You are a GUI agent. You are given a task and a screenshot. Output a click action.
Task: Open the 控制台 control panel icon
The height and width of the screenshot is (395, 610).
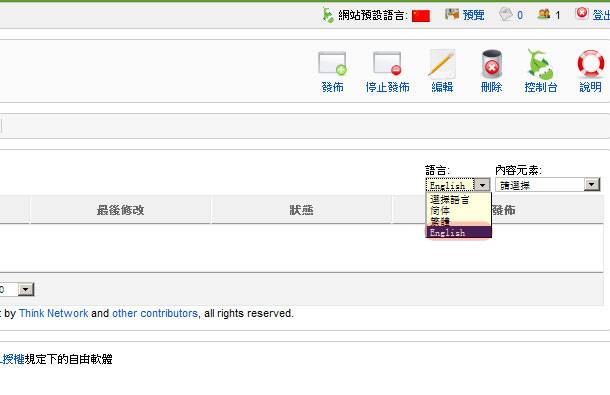540,63
